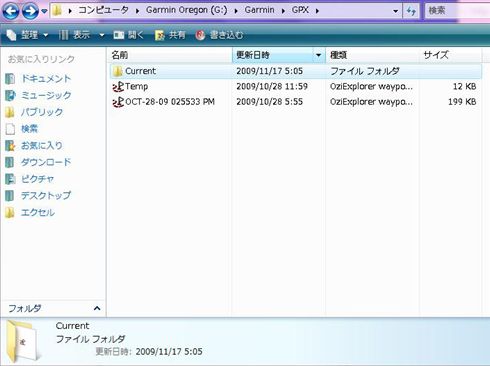The image size is (490, 366).
Task: Expand arrow after GPX breadcrumb
Action: 317,11
